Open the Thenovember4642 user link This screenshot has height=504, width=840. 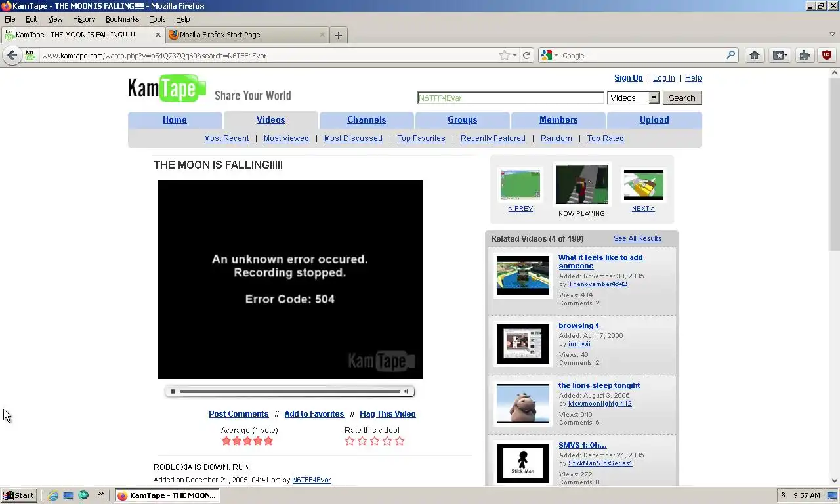pyautogui.click(x=597, y=284)
